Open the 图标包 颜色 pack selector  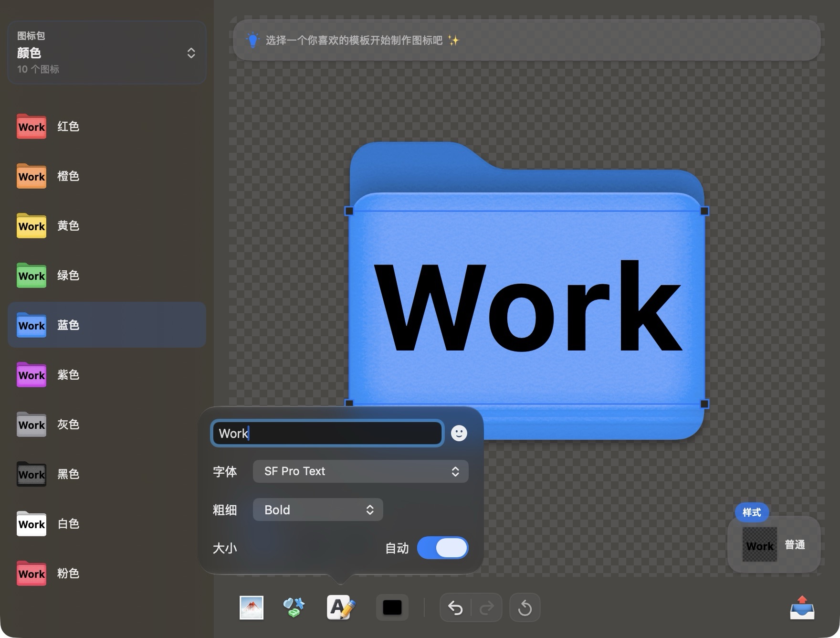tap(107, 53)
